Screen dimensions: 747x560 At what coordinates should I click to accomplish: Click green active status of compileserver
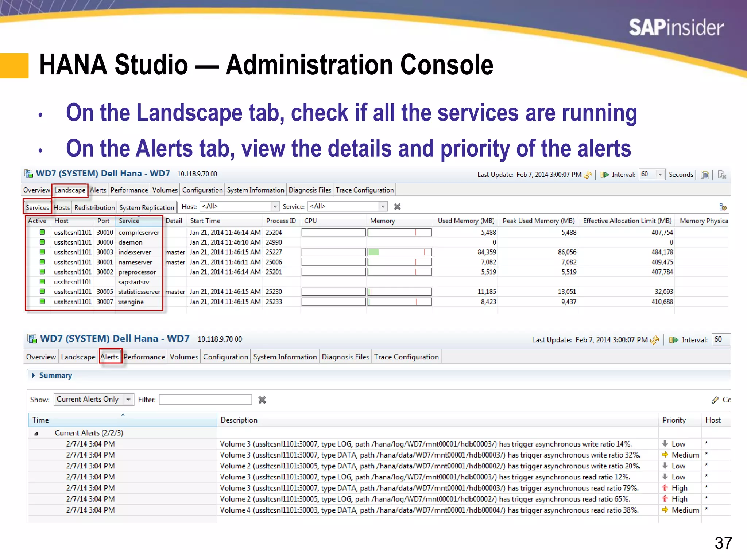point(42,232)
